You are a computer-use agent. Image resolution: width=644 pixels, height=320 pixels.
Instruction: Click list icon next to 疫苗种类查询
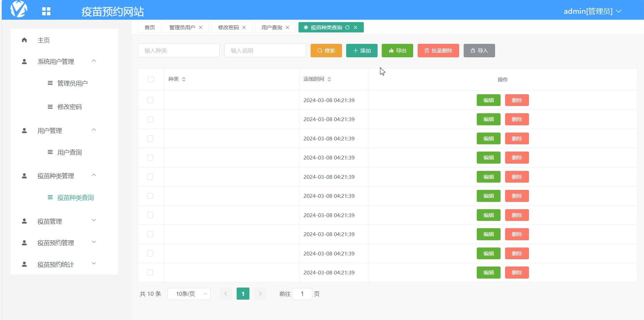[x=50, y=197]
